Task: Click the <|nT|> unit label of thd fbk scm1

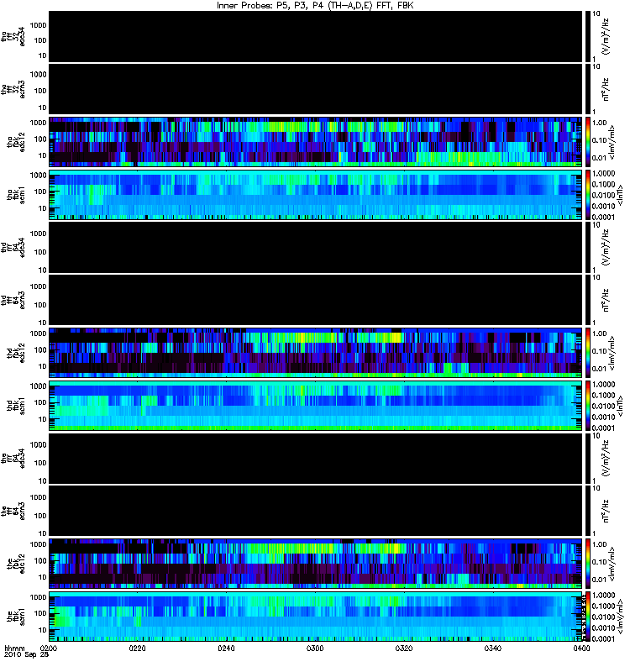Action: (620, 406)
